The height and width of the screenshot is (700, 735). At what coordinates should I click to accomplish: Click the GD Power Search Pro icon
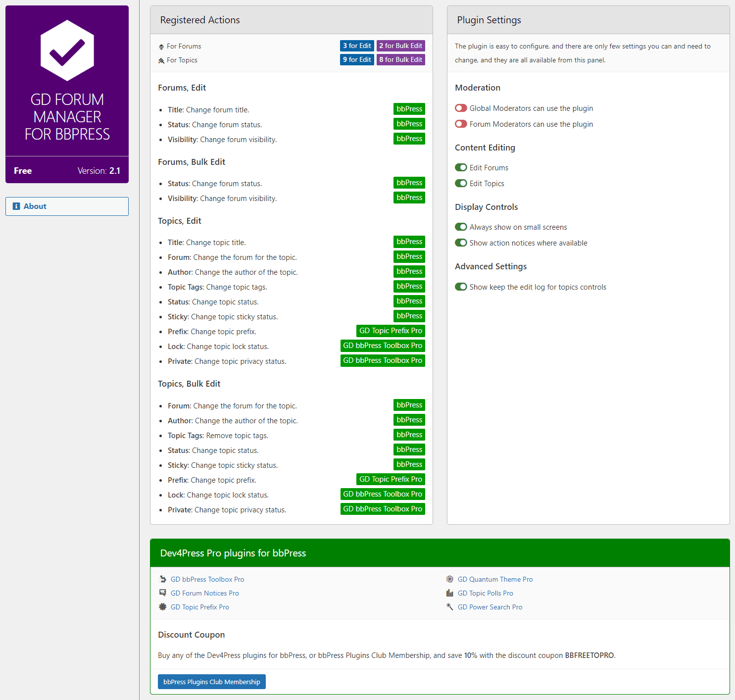point(450,607)
